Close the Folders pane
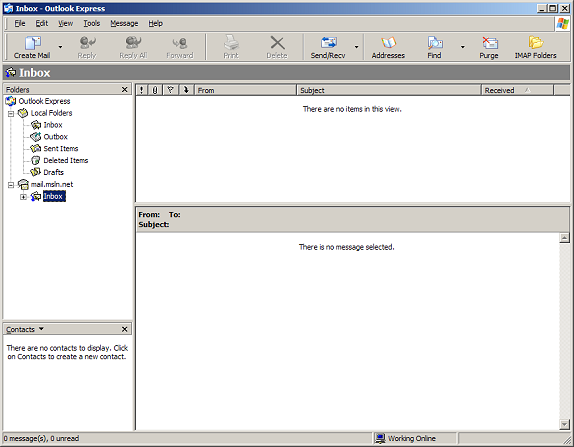 [x=124, y=89]
